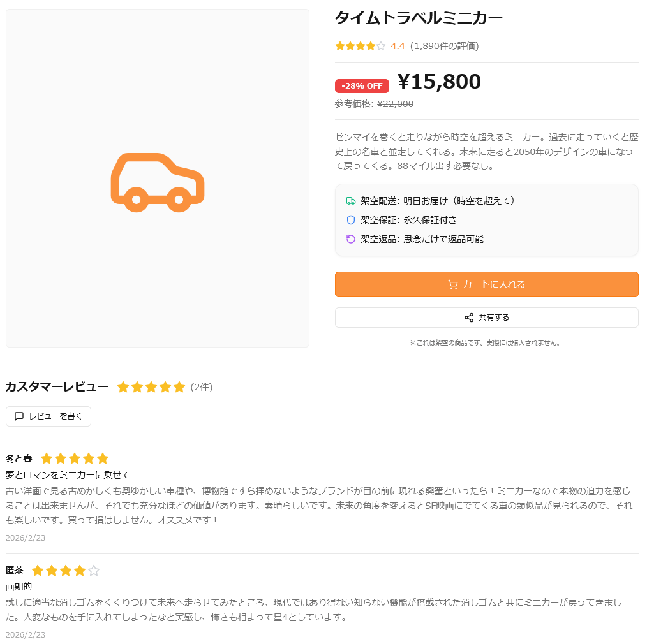The width and height of the screenshot is (647, 644).
Task: Click the review title 夢とロマンをミニカーに乗せて
Action: (x=68, y=475)
